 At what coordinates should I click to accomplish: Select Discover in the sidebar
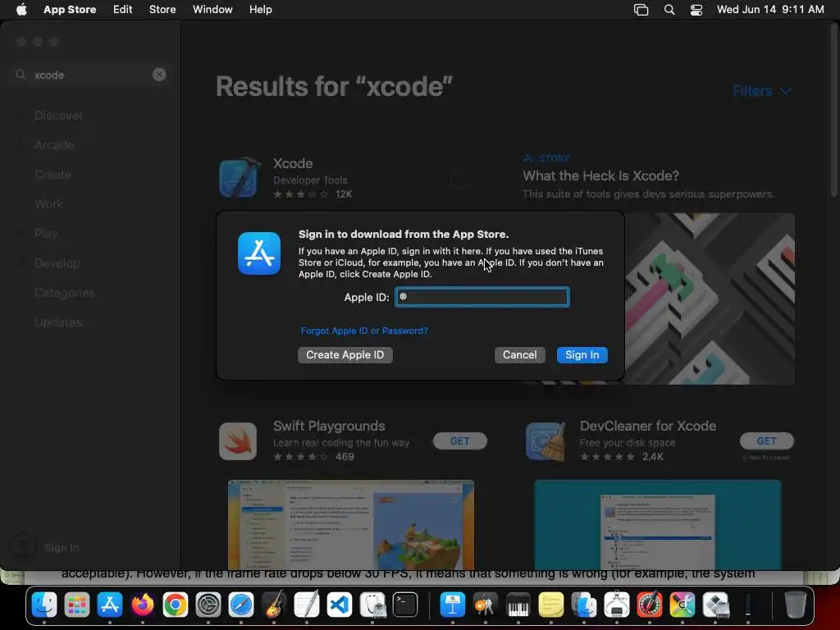[x=58, y=116]
